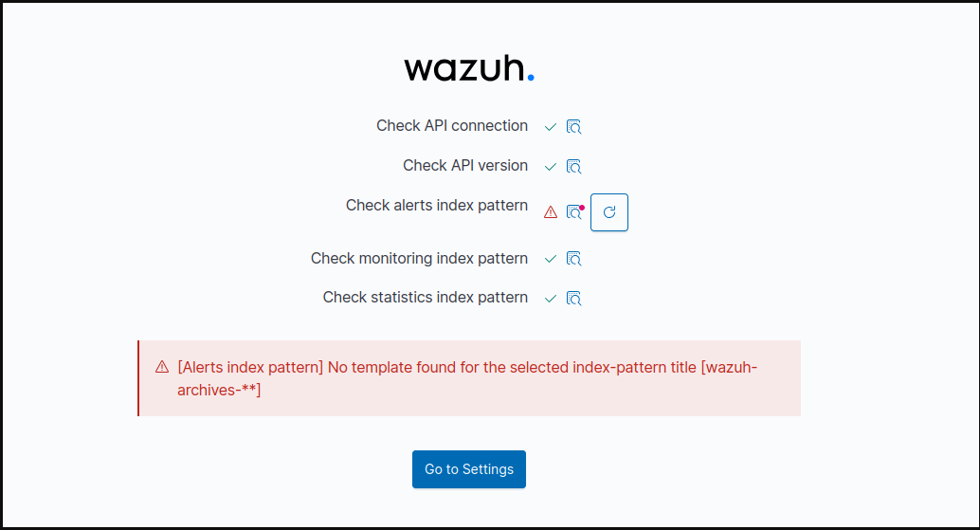Go to Settings
Viewport: 980px width, 530px height.
coord(469,469)
